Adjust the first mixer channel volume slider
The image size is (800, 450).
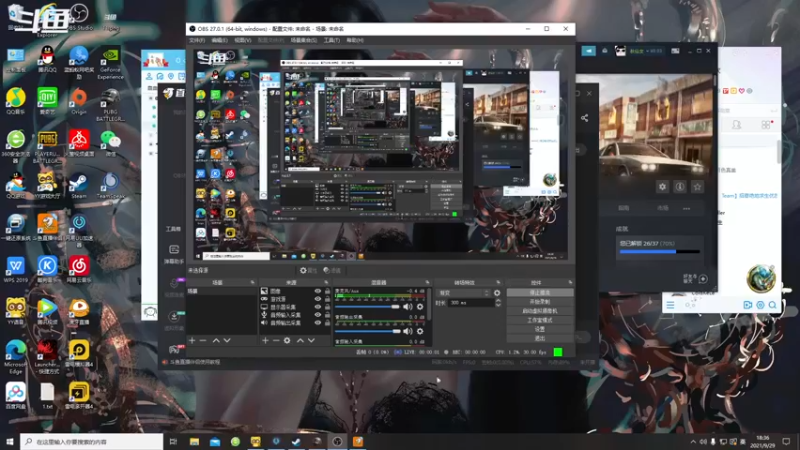point(367,307)
